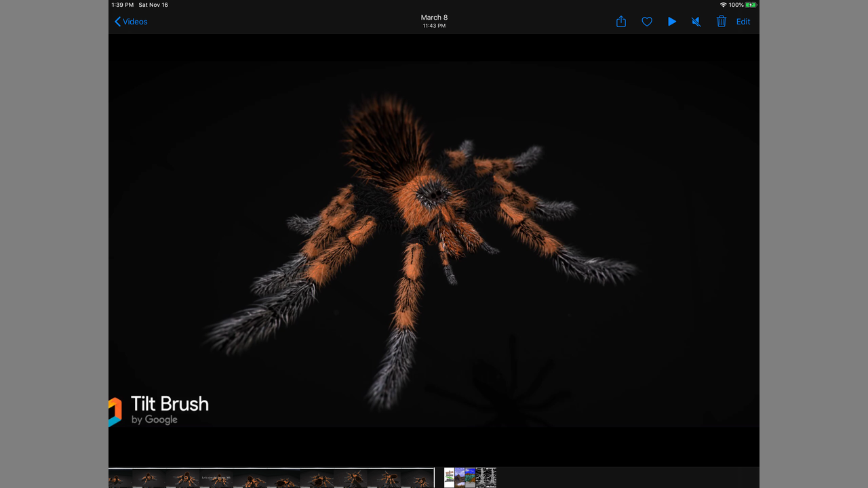Unmute the video with the speaker icon
Image resolution: width=868 pixels, height=488 pixels.
(696, 22)
